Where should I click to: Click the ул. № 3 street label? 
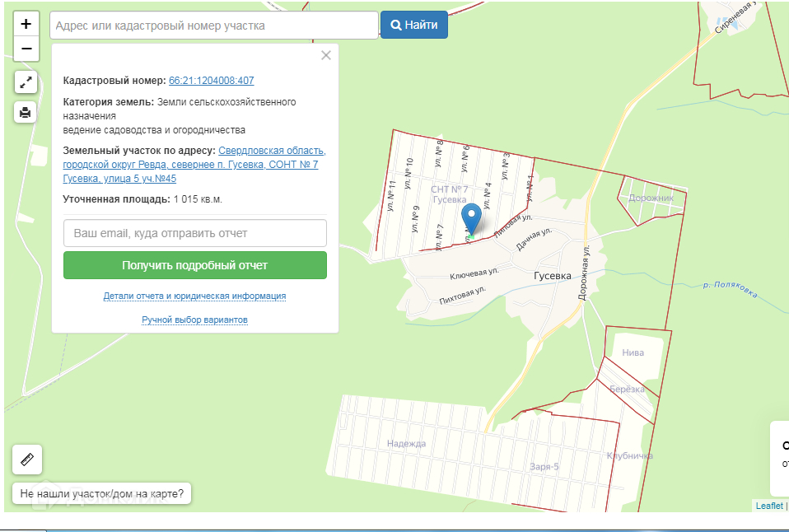point(505,166)
